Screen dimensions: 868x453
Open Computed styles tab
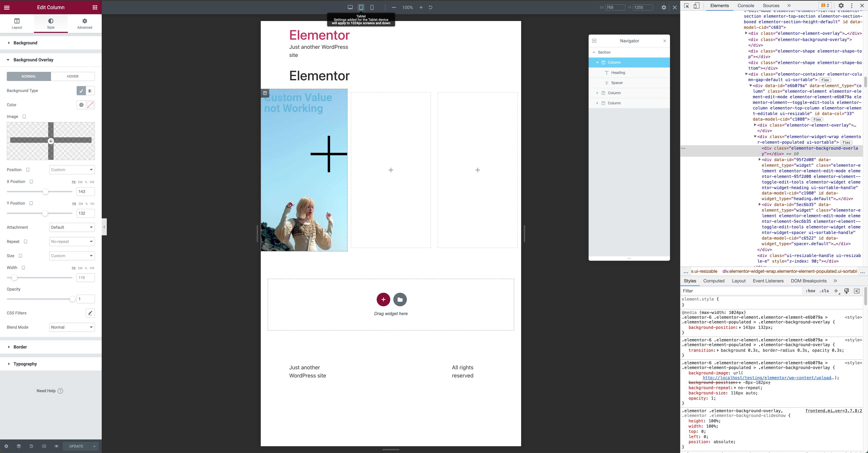tap(714, 281)
